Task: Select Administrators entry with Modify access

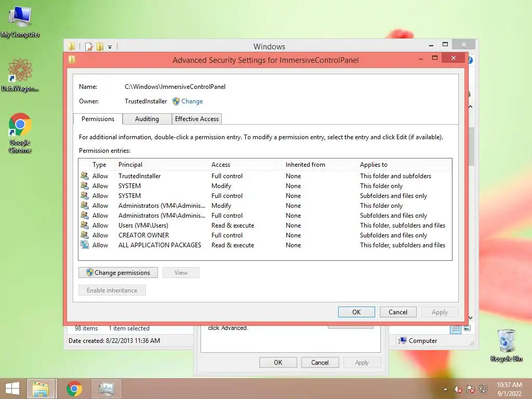Action: point(265,206)
